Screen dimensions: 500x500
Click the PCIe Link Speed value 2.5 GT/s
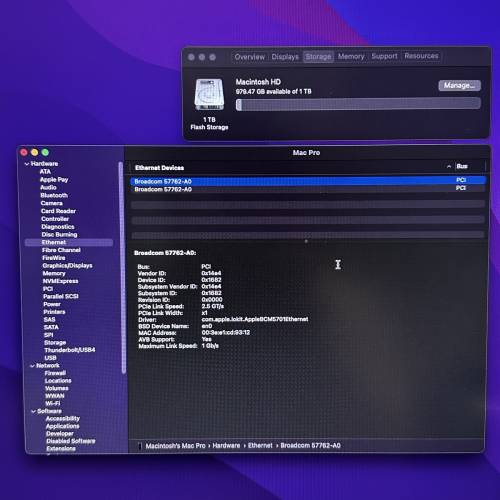click(x=213, y=306)
